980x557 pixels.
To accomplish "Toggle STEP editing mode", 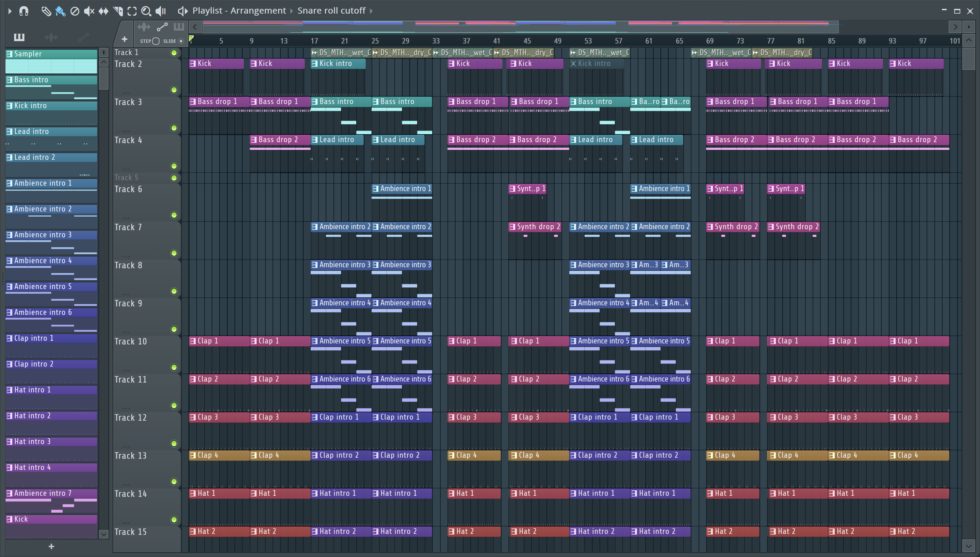I will tap(156, 41).
